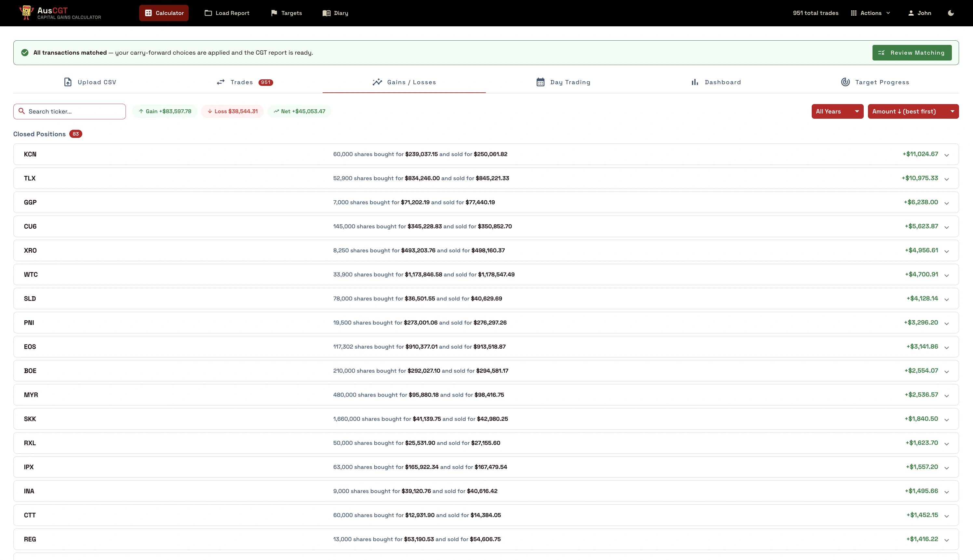
Task: Click the Gain +$83,597.78 chip
Action: click(165, 112)
